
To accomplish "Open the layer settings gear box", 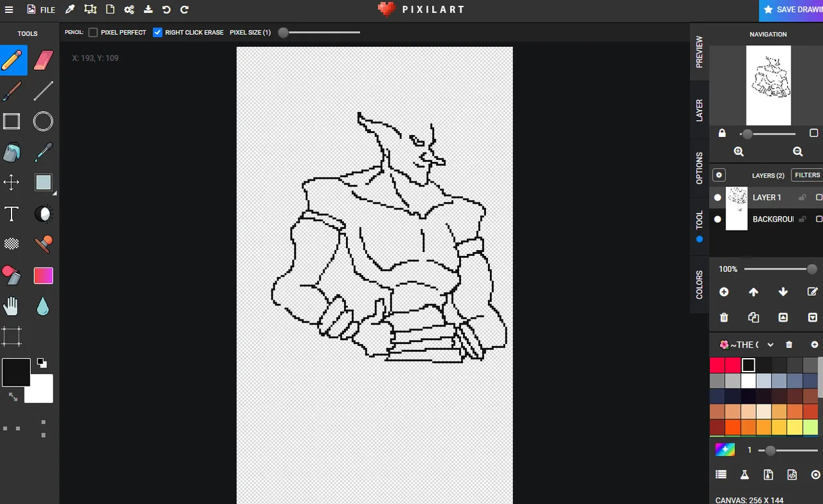I will click(x=719, y=175).
